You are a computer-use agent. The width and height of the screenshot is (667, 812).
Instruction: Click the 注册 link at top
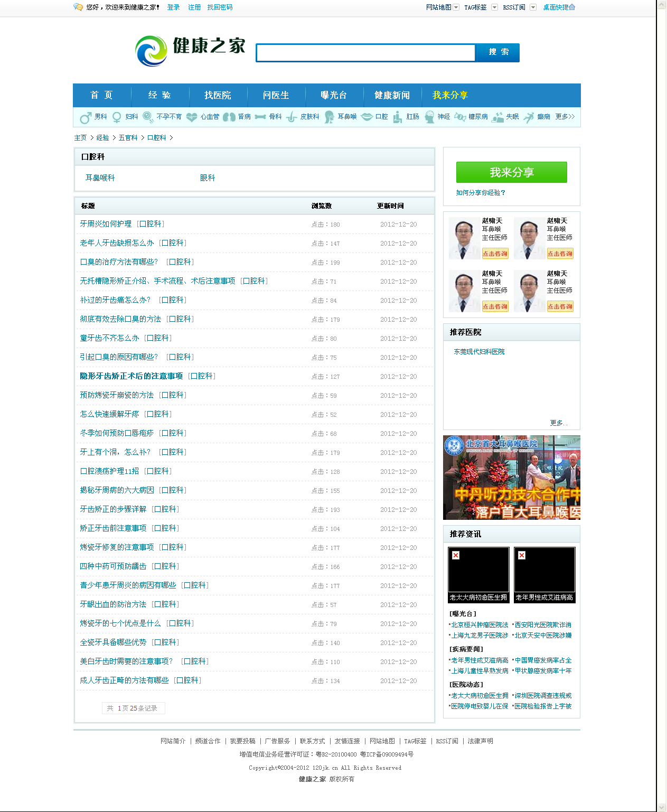(194, 7)
